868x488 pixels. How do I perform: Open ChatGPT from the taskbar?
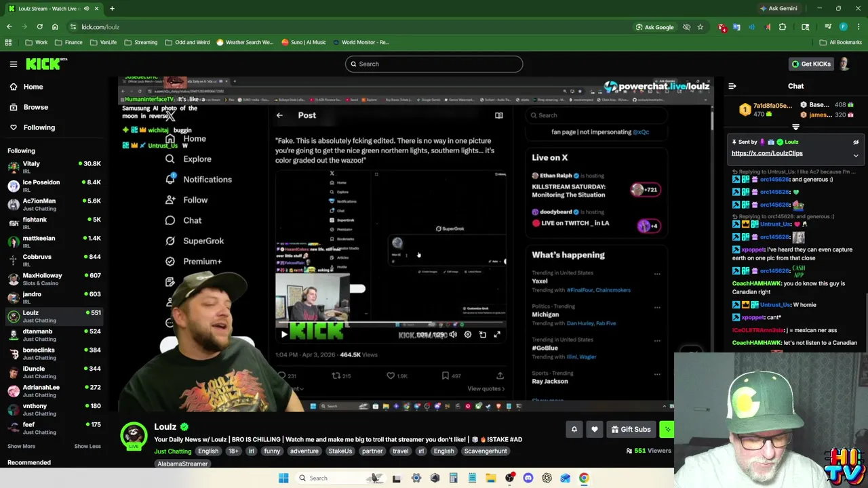pos(547,478)
